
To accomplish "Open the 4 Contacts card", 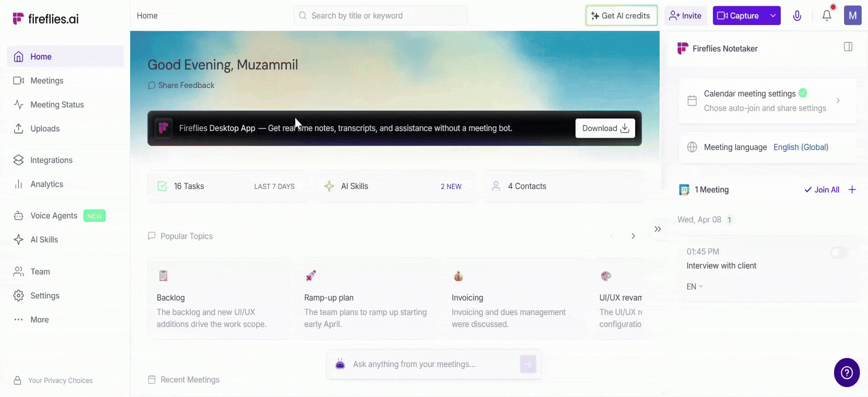I will coord(563,186).
